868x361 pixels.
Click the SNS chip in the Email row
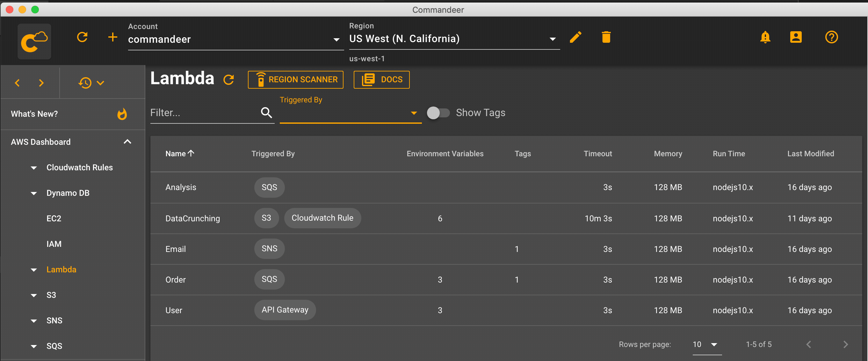(x=269, y=249)
